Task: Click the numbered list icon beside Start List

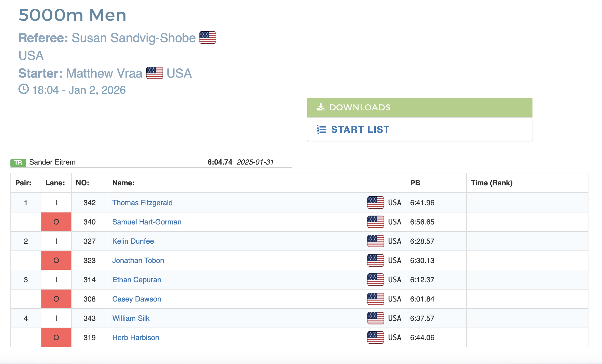Action: point(322,129)
